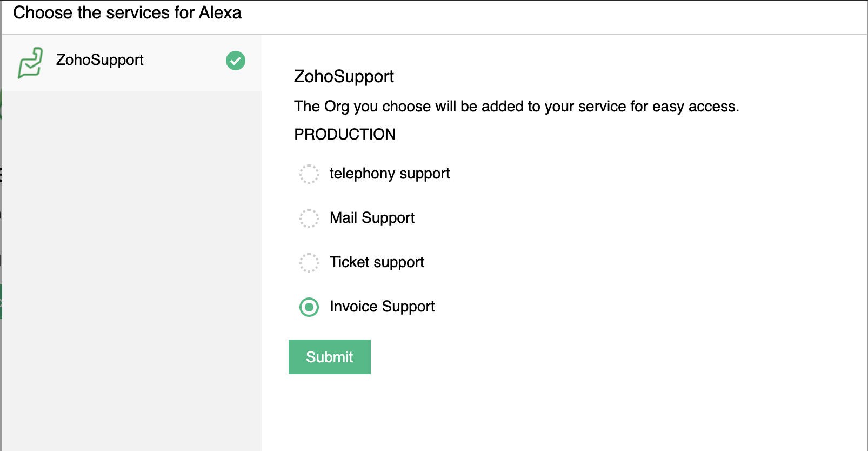
Task: Click the 'Invoice Support' label text
Action: point(382,307)
